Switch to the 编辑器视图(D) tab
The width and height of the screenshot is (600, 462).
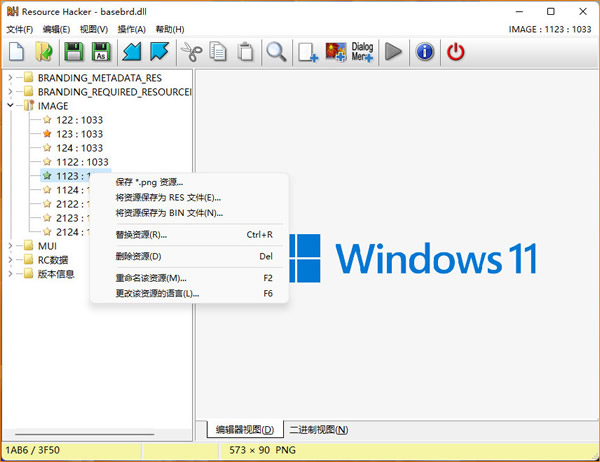pos(245,429)
